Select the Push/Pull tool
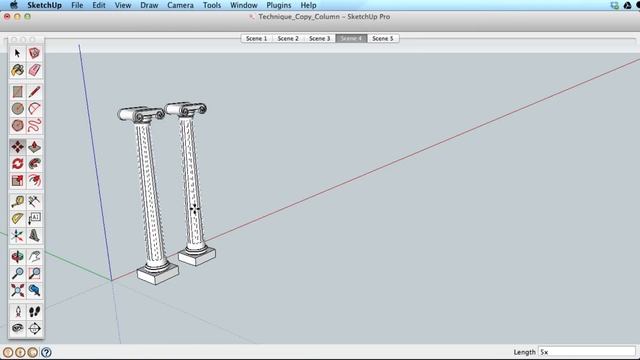The width and height of the screenshot is (640, 360). pos(34,147)
